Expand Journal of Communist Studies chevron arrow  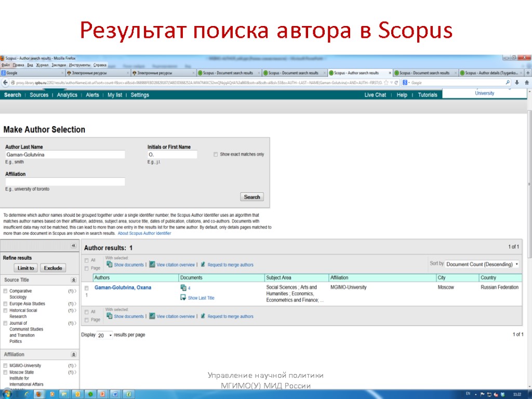[75, 323]
